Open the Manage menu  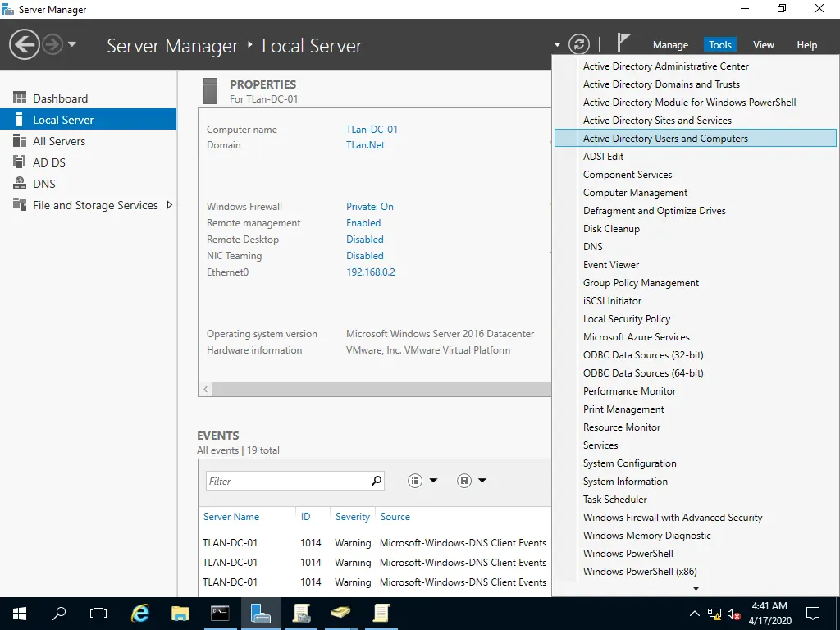coord(670,45)
